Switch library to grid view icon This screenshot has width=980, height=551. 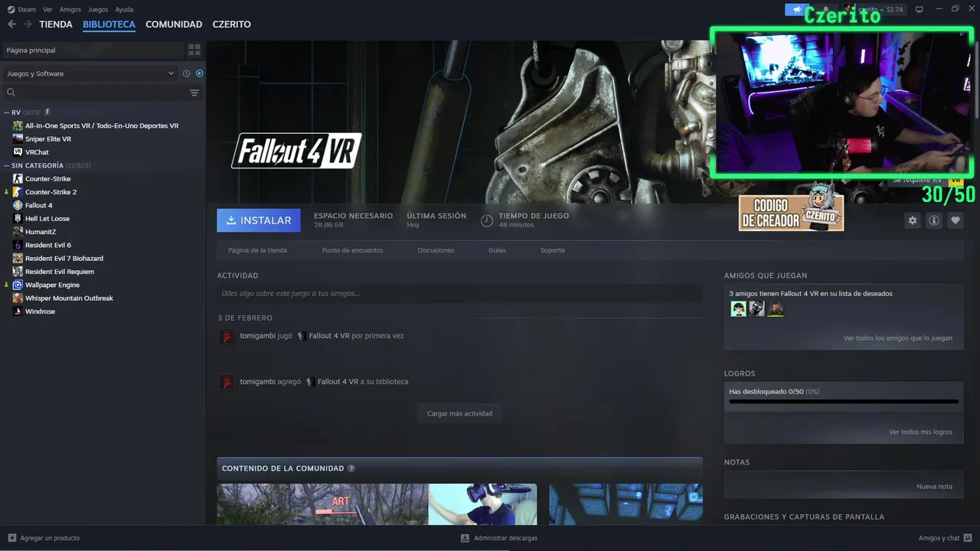point(194,50)
